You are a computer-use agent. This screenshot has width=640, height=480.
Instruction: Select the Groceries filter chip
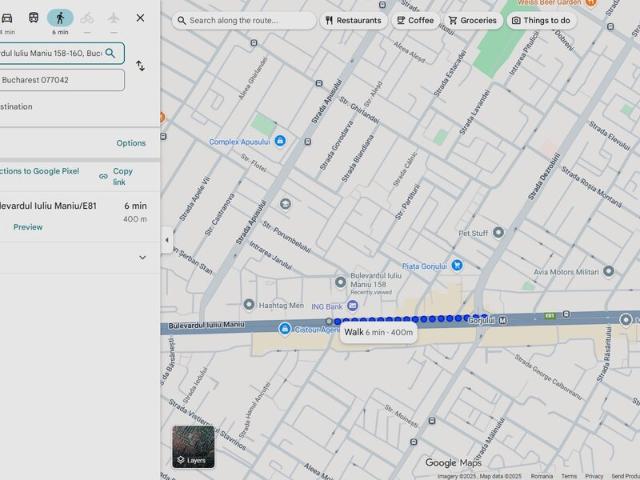(472, 20)
